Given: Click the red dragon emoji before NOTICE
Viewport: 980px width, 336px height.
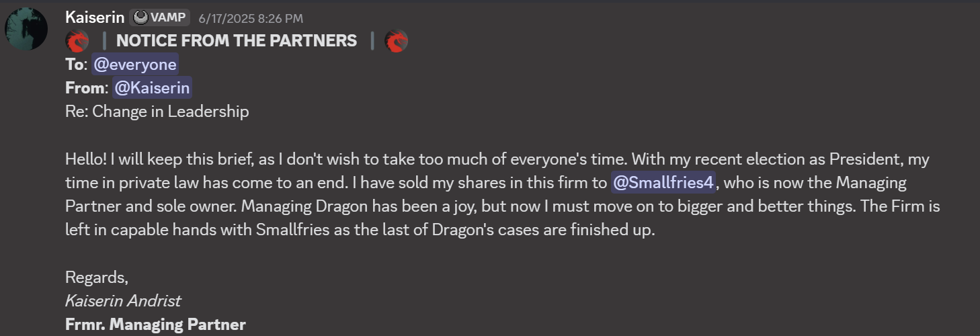Looking at the screenshot, I should pyautogui.click(x=77, y=41).
